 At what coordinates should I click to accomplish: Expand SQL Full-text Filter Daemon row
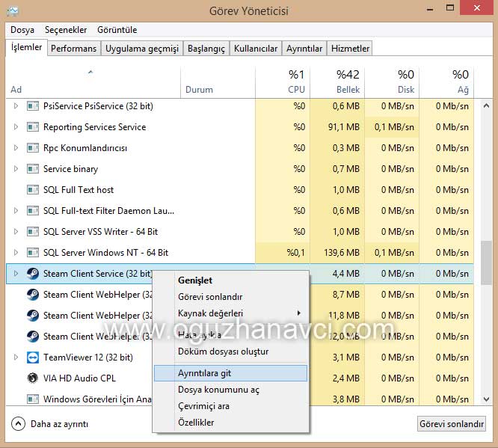(16, 211)
